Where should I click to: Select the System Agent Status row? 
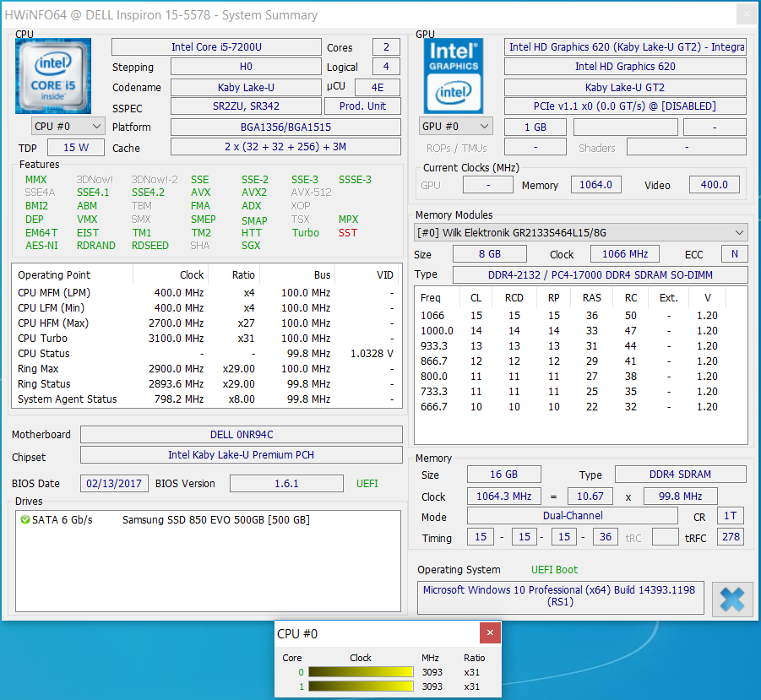[206, 399]
